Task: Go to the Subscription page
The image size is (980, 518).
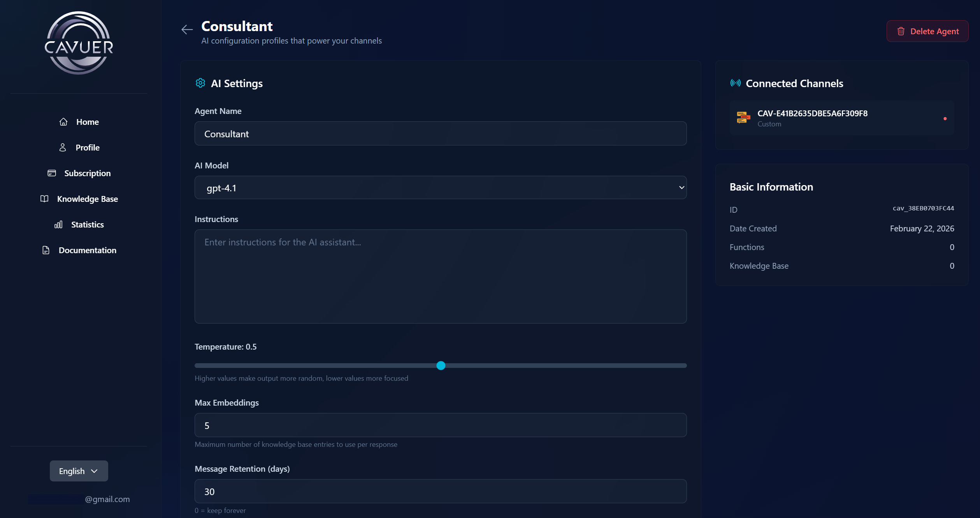Action: [x=87, y=173]
